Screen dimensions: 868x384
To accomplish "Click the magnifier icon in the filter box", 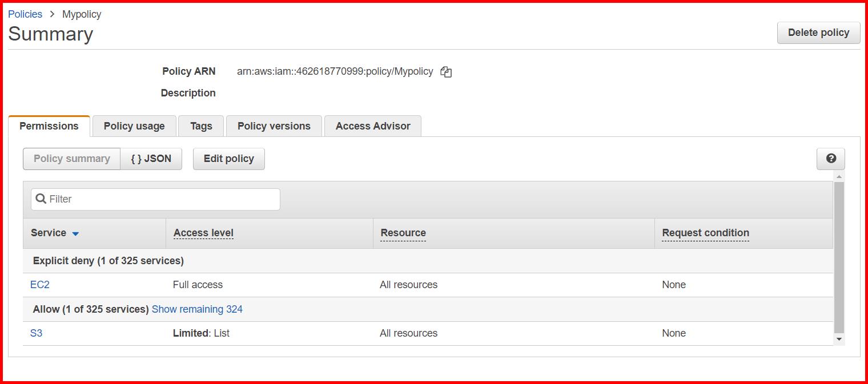I will pyautogui.click(x=41, y=199).
